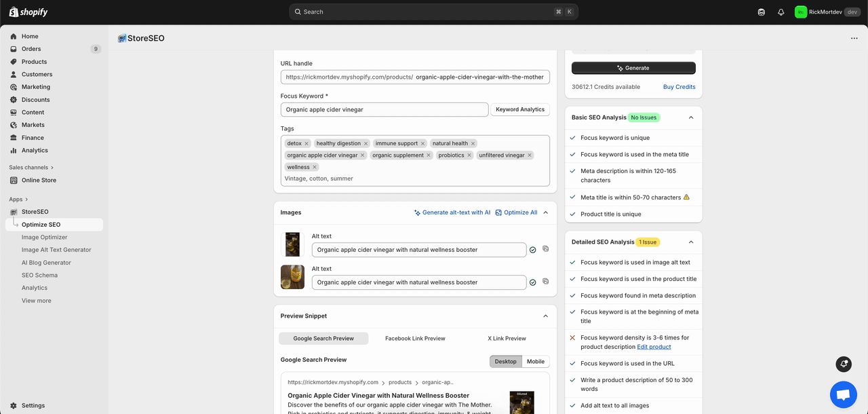
Task: Collapse the Basic SEO Analysis panel
Action: (x=691, y=117)
